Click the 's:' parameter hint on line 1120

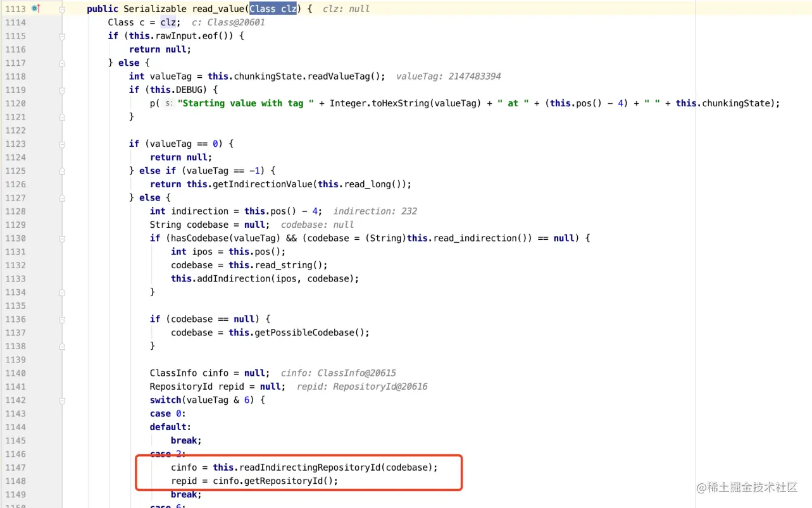pyautogui.click(x=169, y=103)
